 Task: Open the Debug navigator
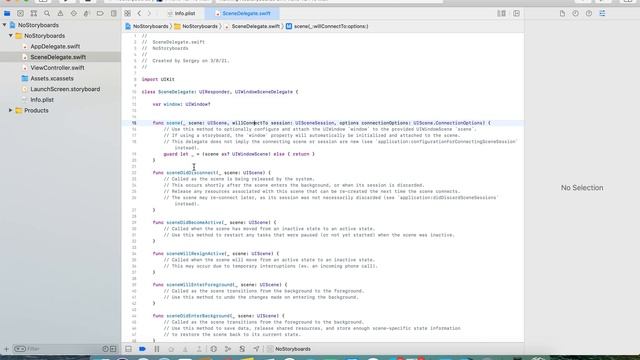[87, 13]
